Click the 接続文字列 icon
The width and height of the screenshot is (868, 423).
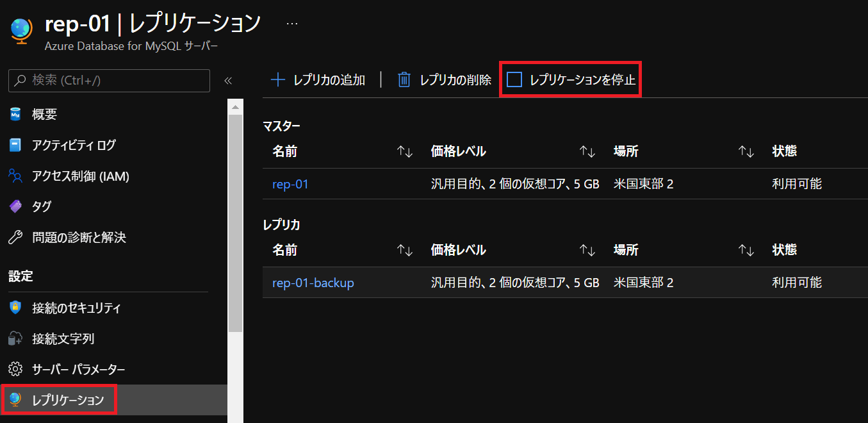15,338
